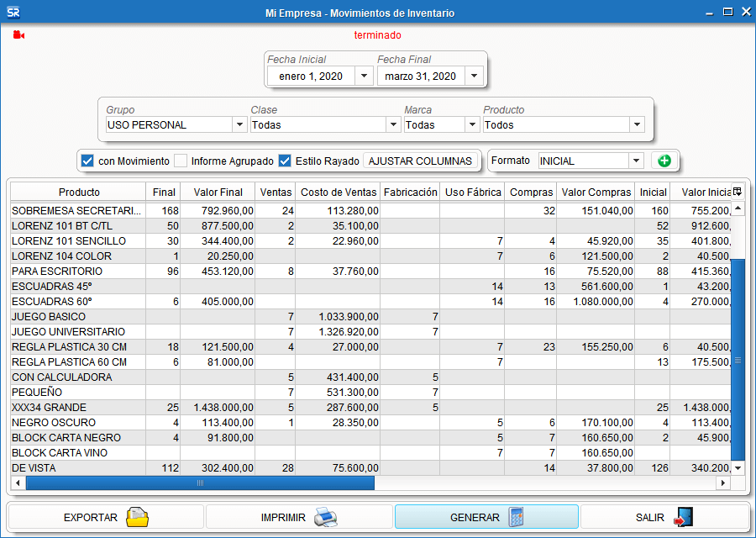Open the Formato INICIAL dropdown
This screenshot has width=756, height=538.
(x=636, y=161)
